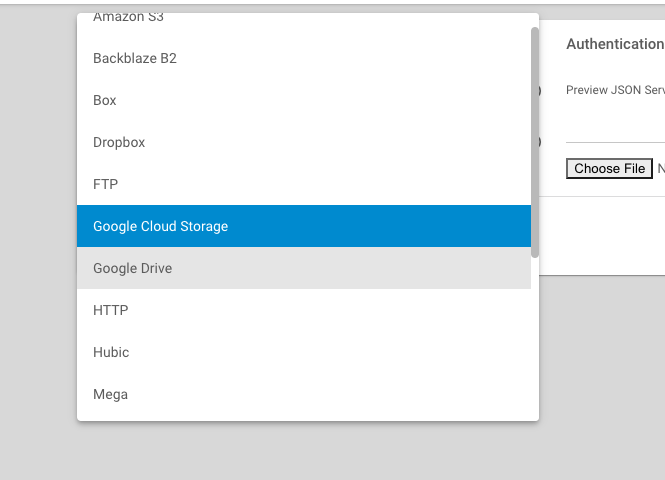This screenshot has height=480, width=665.
Task: Click the file name text beside Choose File
Action: (x=660, y=169)
